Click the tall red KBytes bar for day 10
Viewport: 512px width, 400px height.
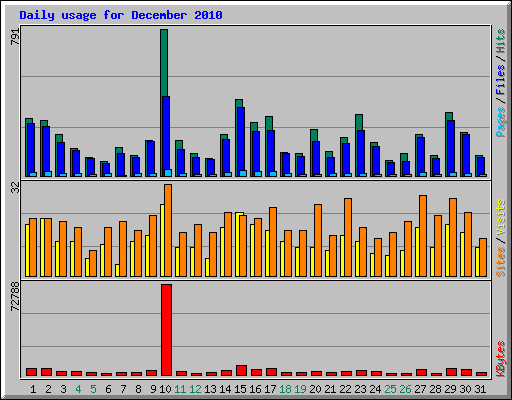(166, 330)
